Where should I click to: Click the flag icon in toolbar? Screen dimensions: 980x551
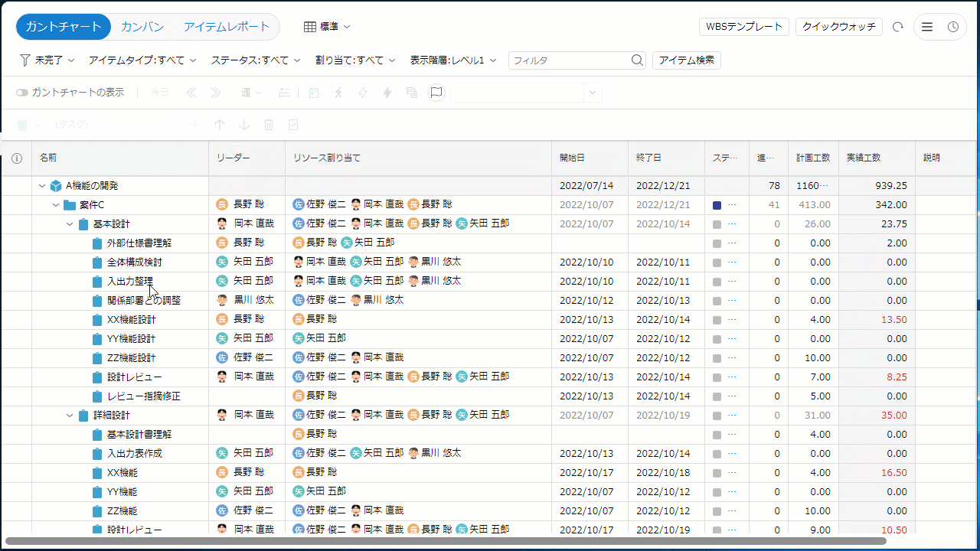[x=436, y=93]
